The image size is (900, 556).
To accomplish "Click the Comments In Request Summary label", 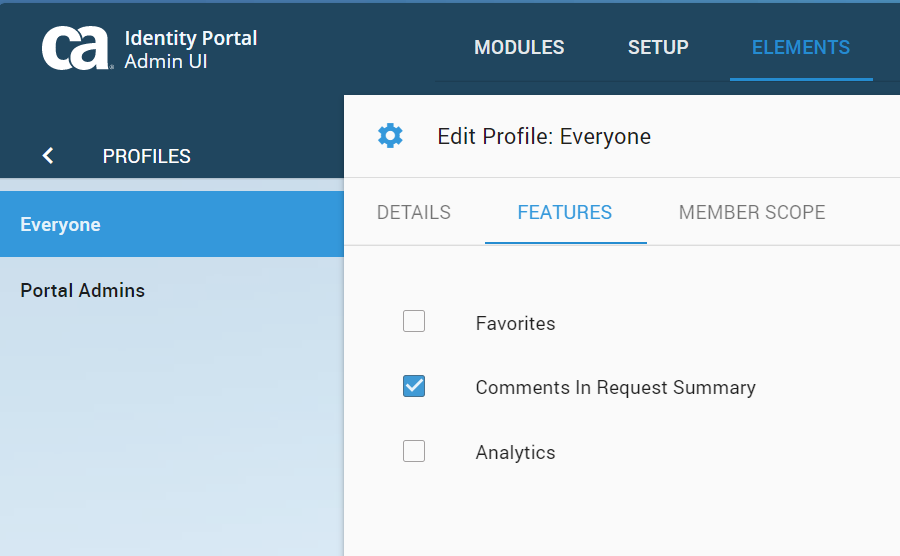I will 615,388.
